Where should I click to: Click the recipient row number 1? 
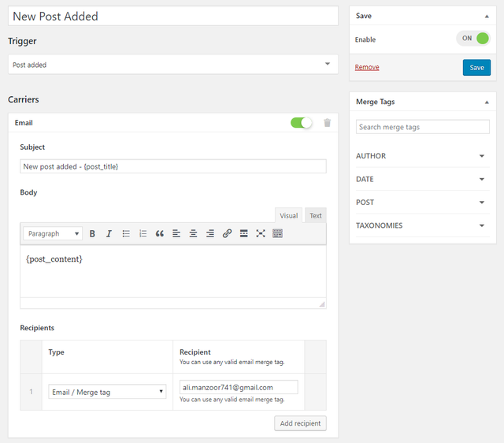31,392
